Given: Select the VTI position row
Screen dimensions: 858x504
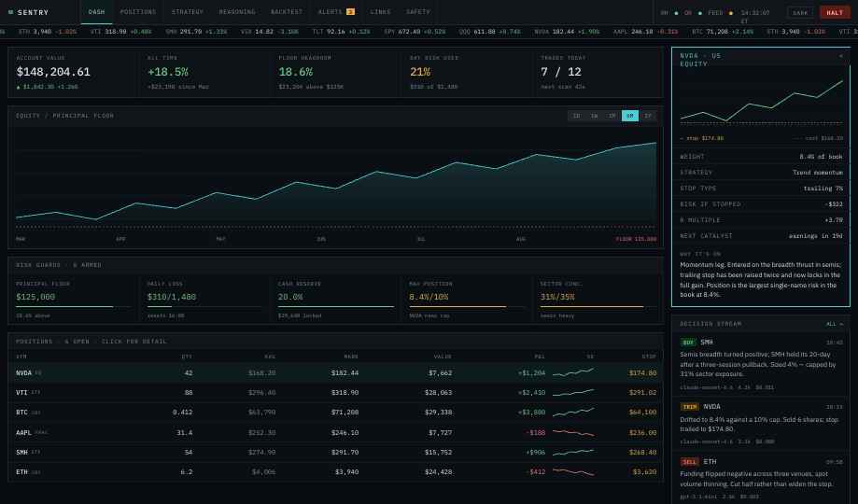Looking at the screenshot, I should [x=336, y=393].
